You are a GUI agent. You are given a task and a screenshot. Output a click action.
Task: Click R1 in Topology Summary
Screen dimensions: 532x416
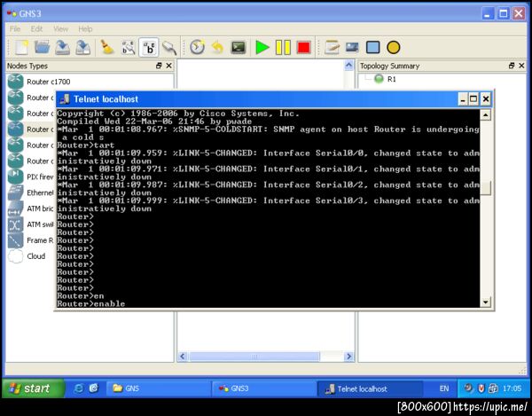point(392,79)
